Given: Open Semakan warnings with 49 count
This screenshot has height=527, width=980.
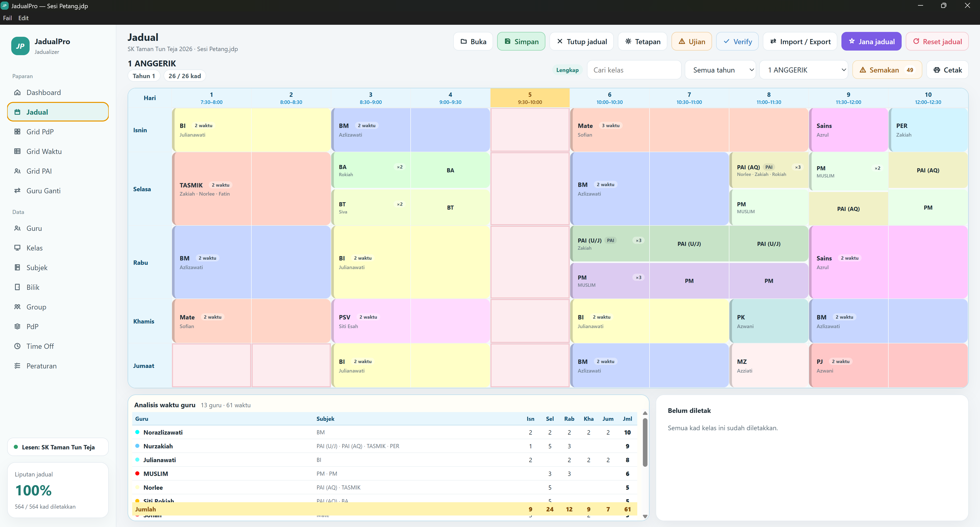Looking at the screenshot, I should 887,70.
